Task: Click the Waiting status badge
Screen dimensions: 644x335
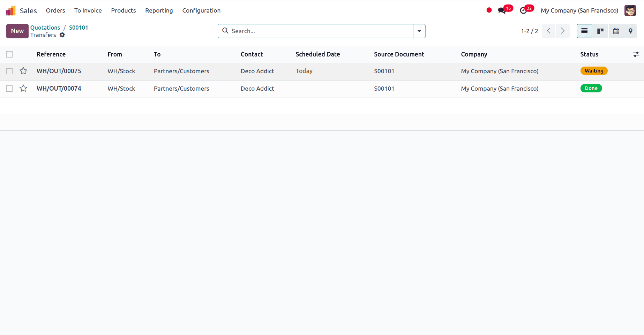Action: click(594, 71)
